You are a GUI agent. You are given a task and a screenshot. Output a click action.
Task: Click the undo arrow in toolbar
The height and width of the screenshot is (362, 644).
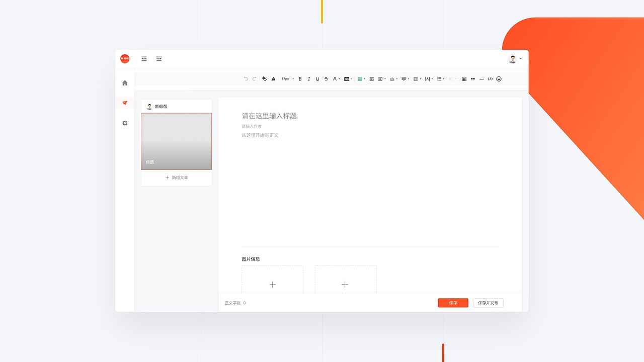pos(246,79)
